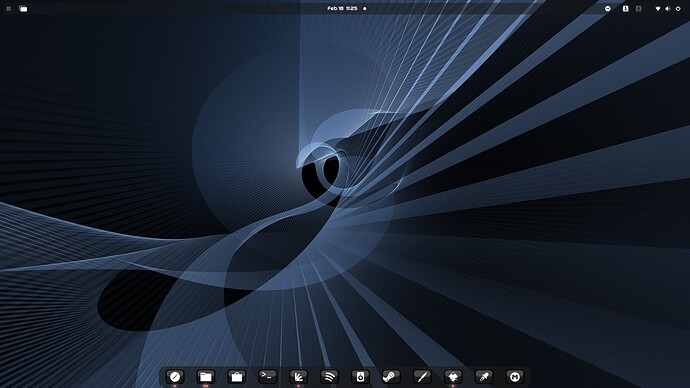Screen dimensions: 690x388
Task: Launch the burst-ray icon app in dock
Action: 298,377
